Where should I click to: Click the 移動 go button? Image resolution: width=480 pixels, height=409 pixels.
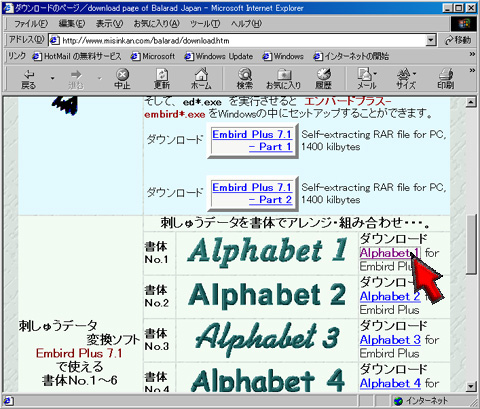(x=458, y=40)
